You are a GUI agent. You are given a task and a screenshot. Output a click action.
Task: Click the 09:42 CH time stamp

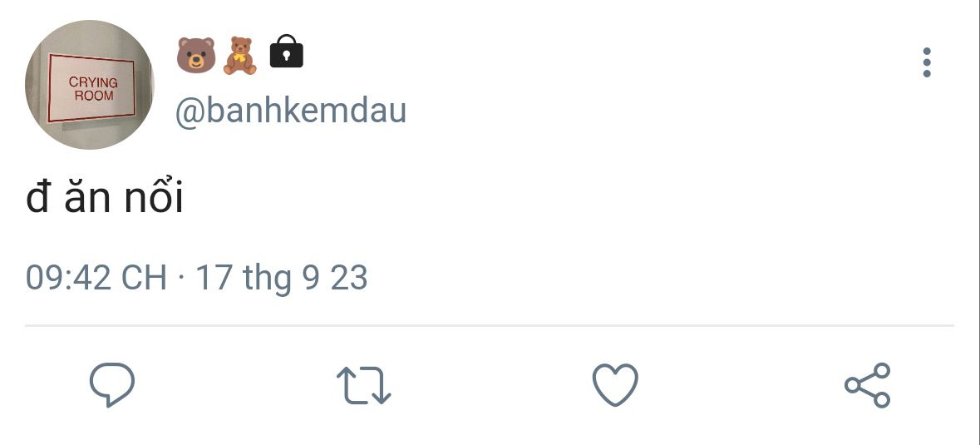(96, 278)
